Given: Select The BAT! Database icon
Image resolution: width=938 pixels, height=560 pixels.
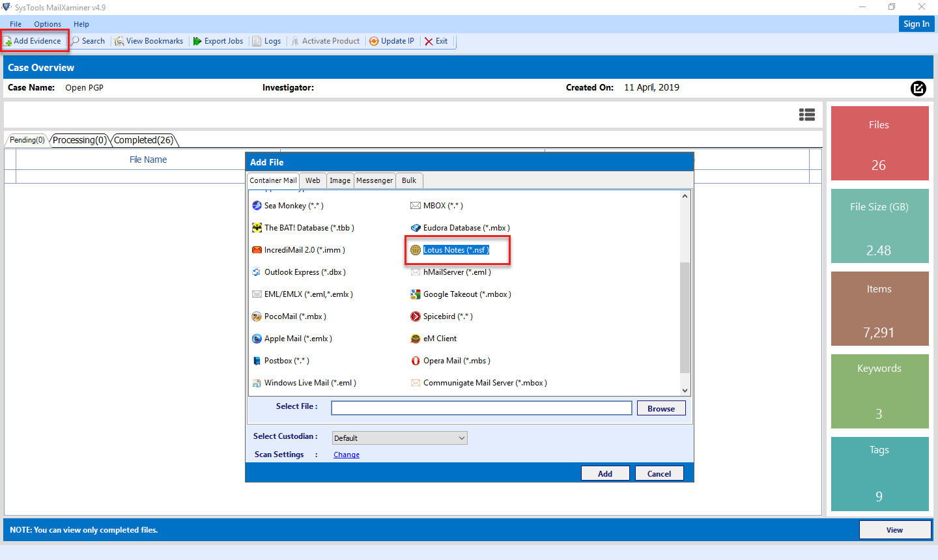Looking at the screenshot, I should point(257,228).
